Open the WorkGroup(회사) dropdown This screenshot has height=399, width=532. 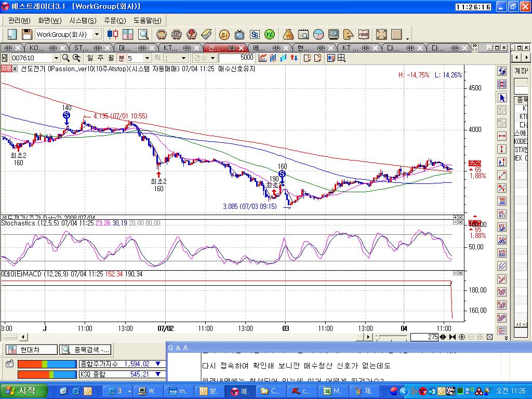pos(97,34)
